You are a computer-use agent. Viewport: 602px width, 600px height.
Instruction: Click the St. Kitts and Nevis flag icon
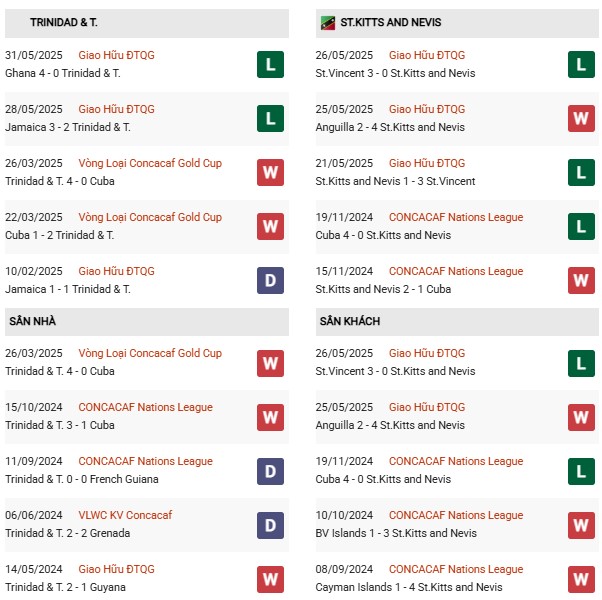click(x=327, y=23)
